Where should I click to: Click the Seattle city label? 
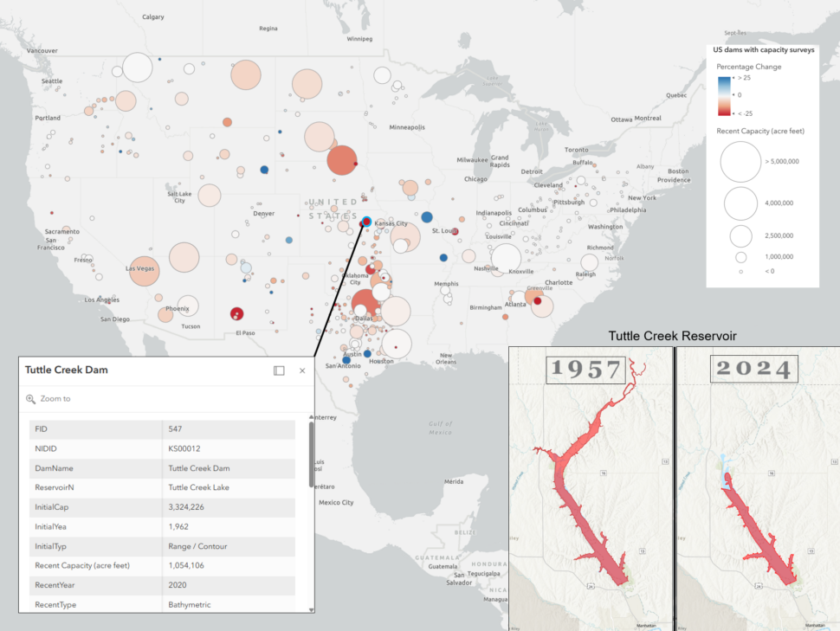click(52, 80)
